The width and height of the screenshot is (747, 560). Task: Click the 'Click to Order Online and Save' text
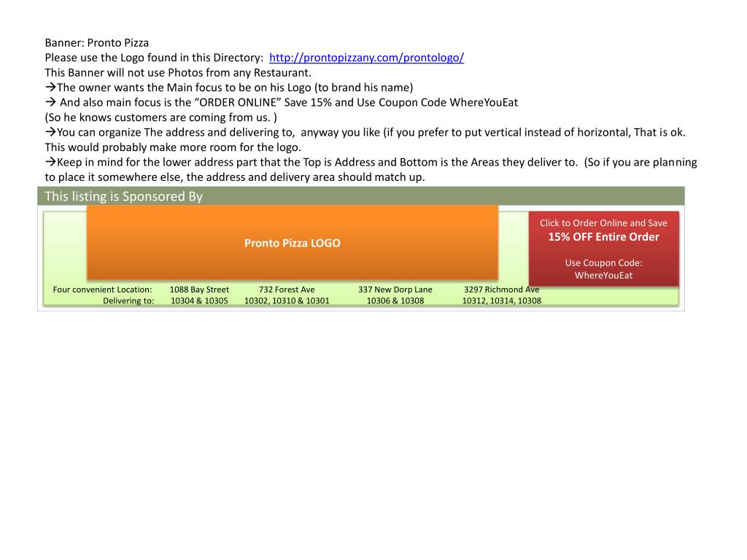click(x=603, y=223)
